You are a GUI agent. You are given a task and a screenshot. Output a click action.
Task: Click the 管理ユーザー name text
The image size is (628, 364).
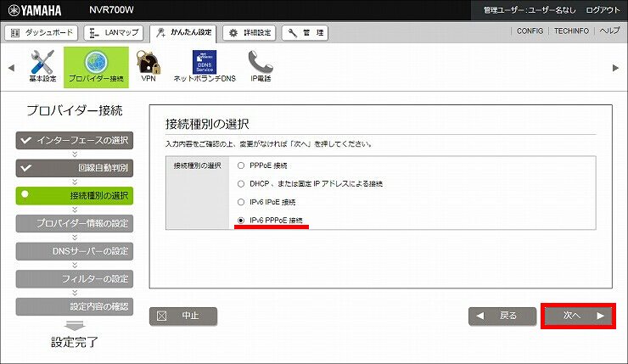[530, 10]
